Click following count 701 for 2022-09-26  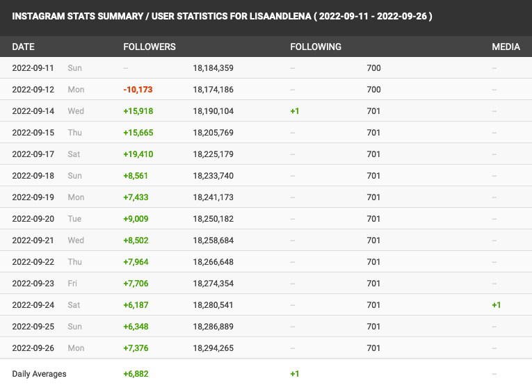(x=373, y=348)
